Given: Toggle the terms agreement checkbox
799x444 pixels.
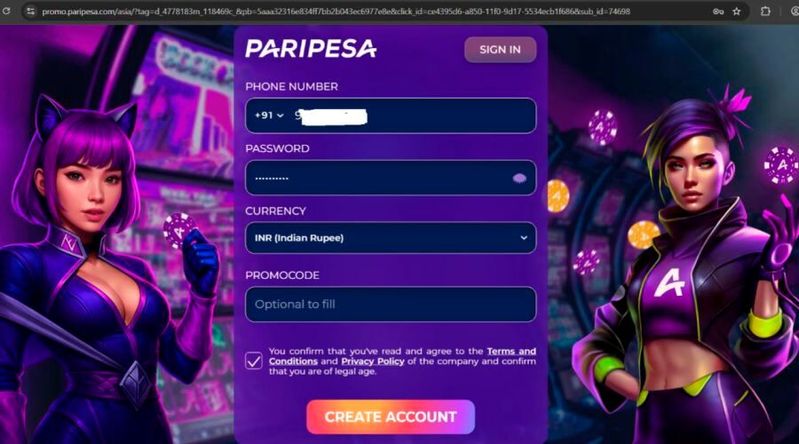Looking at the screenshot, I should (x=254, y=360).
